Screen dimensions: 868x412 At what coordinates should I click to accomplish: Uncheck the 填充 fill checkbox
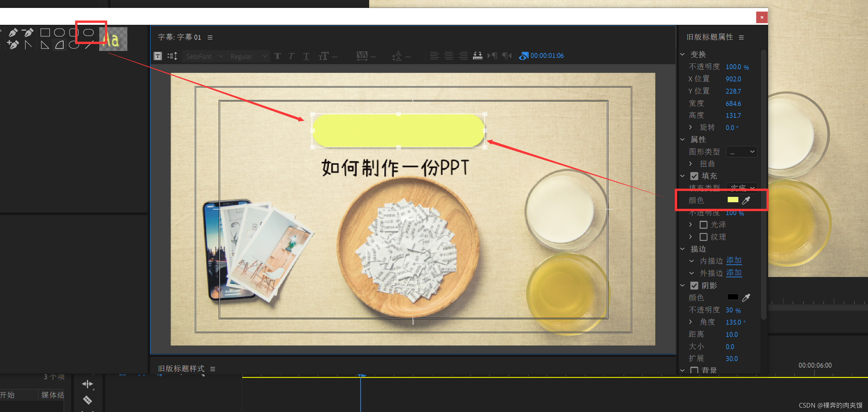694,176
